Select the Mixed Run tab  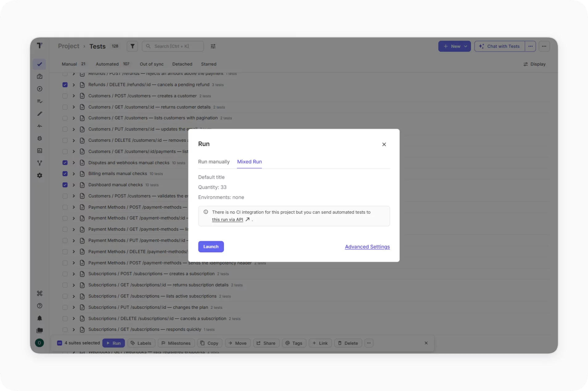(x=249, y=162)
